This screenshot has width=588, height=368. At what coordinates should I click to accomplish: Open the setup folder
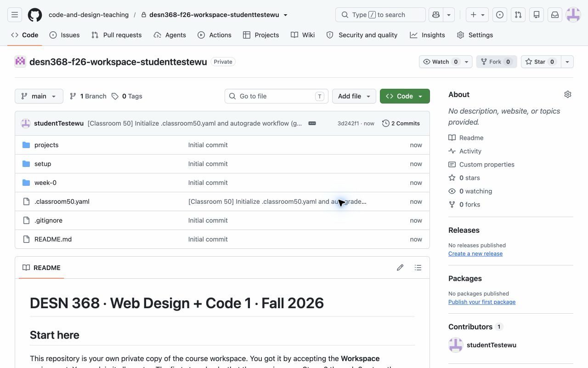(43, 164)
